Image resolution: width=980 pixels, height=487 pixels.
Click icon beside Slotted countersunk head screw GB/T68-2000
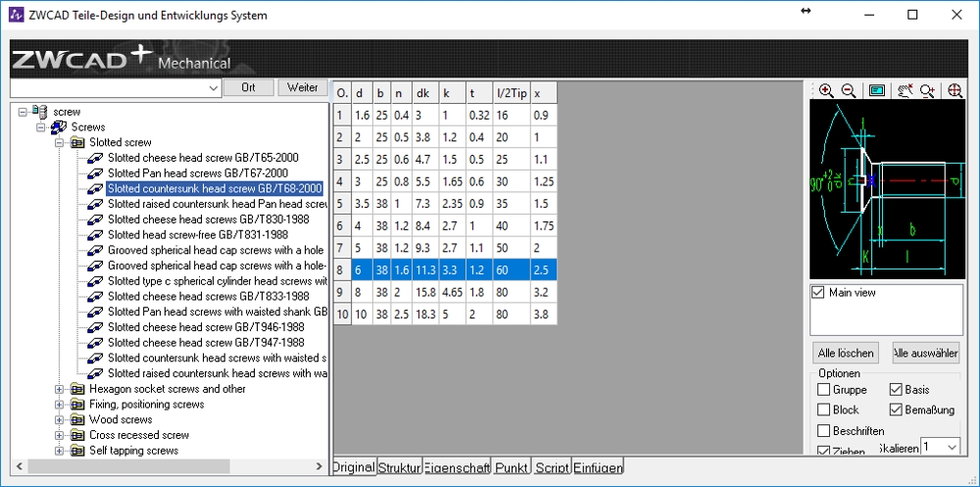[x=95, y=188]
